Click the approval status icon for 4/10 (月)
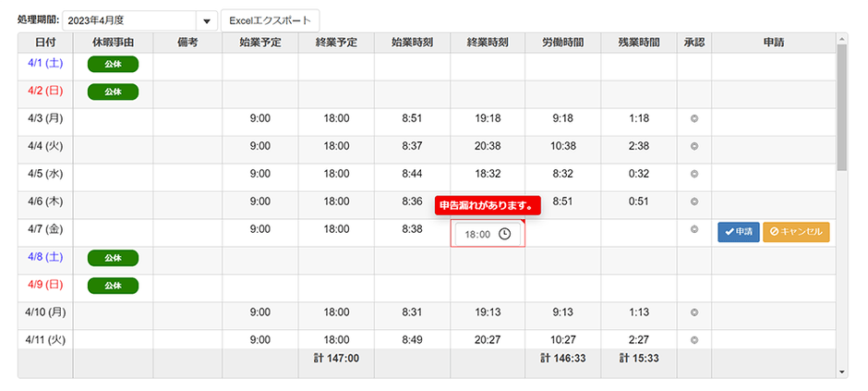 coord(693,312)
